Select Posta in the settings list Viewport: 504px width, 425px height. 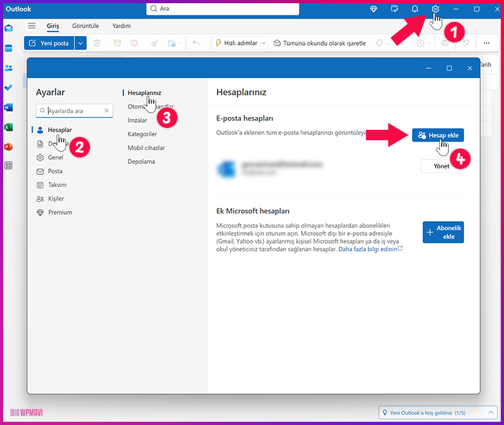click(x=55, y=171)
